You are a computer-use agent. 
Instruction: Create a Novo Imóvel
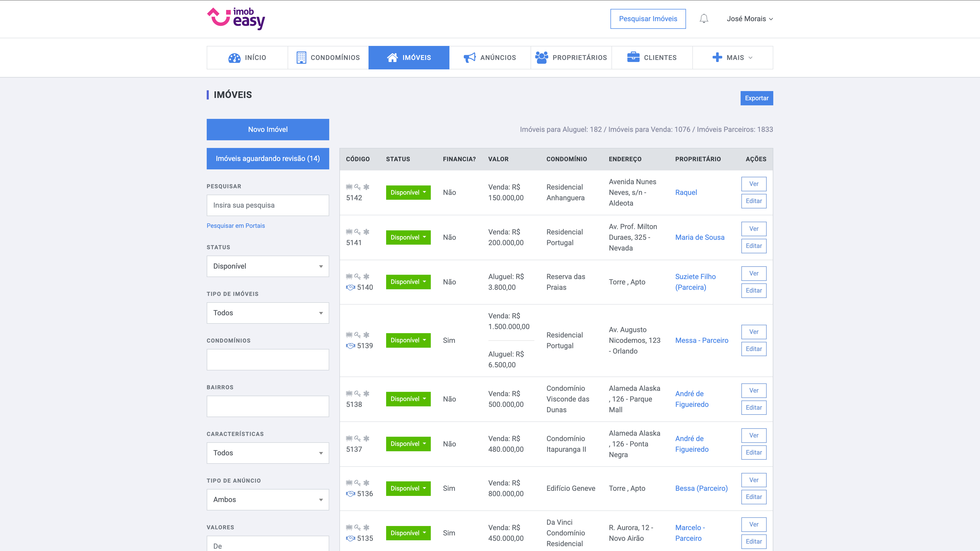click(x=267, y=130)
